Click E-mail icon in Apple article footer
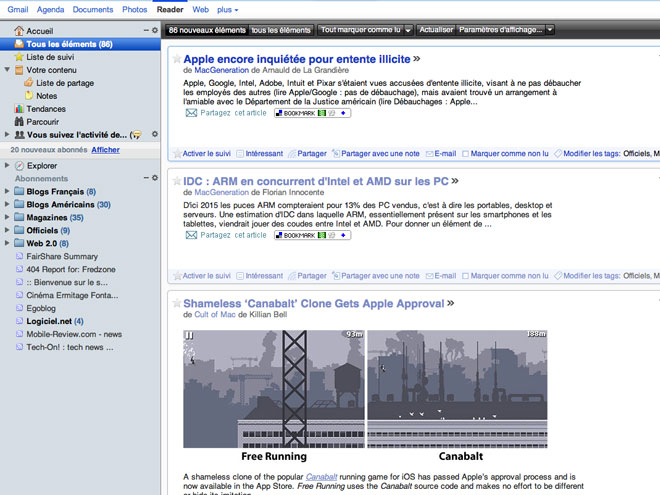The image size is (660, 495). click(429, 154)
